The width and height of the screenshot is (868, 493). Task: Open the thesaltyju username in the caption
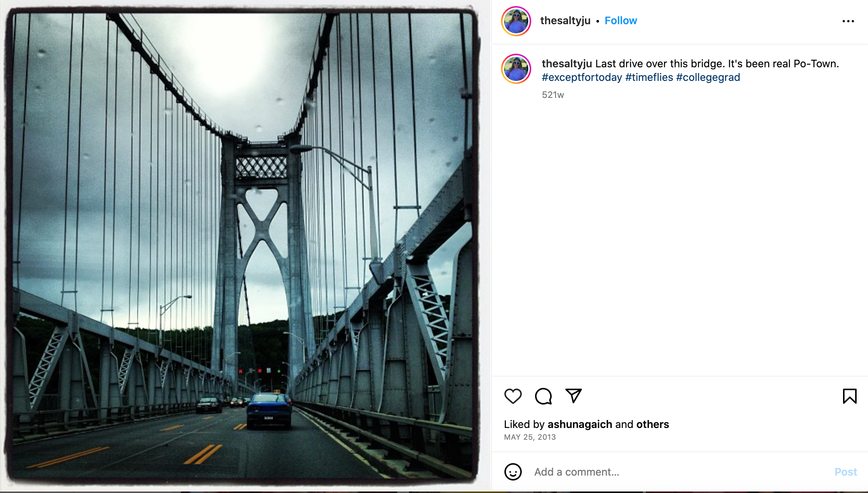pyautogui.click(x=566, y=64)
